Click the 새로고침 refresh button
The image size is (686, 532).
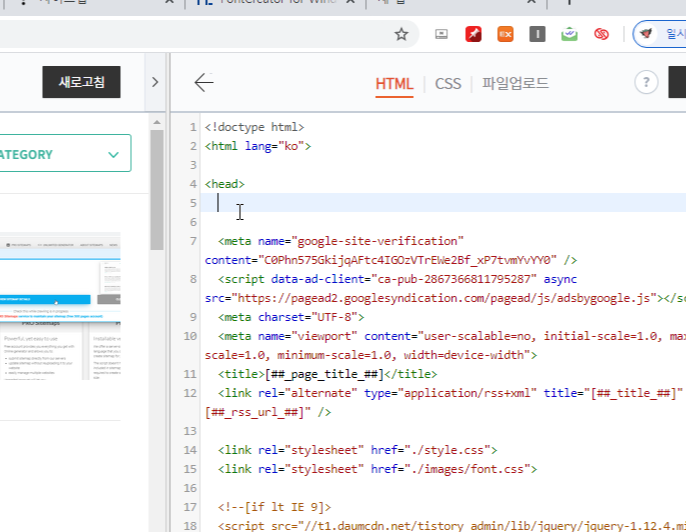81,82
